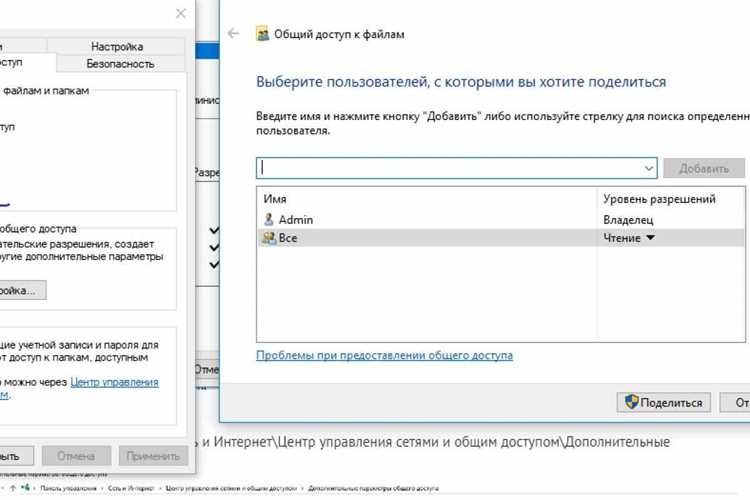
Task: Click the Владелец permission for Admin
Action: pyautogui.click(x=628, y=220)
